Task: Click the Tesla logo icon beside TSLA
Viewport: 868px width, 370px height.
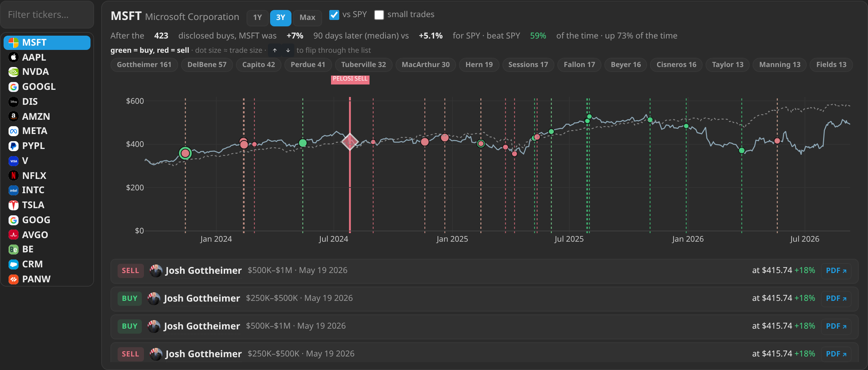Action: (x=14, y=205)
